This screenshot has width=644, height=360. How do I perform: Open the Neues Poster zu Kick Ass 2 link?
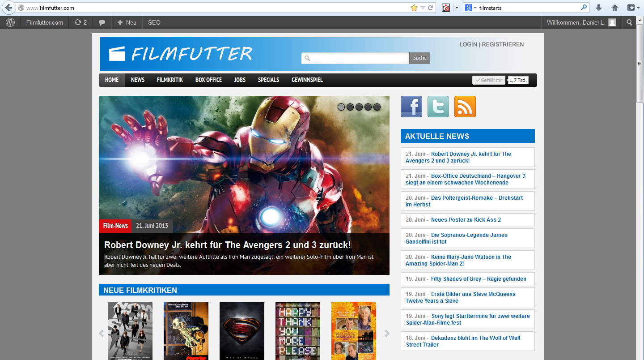pos(466,220)
